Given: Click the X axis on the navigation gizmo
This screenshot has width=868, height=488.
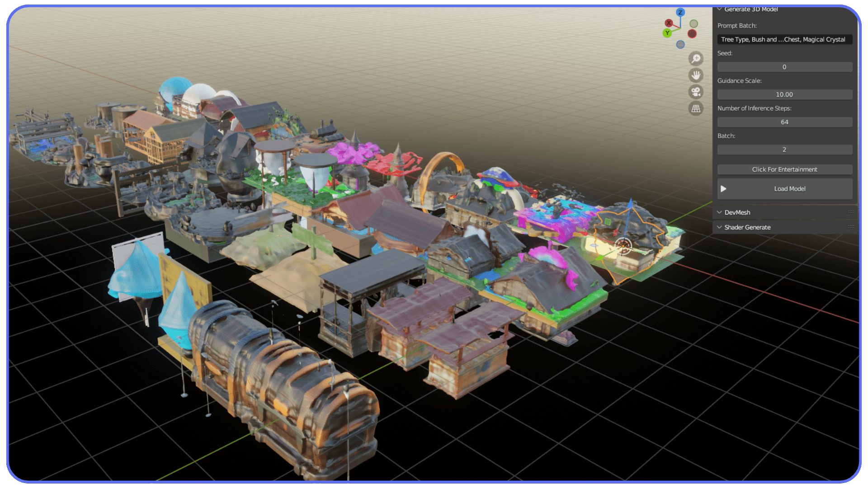Looking at the screenshot, I should tap(669, 23).
